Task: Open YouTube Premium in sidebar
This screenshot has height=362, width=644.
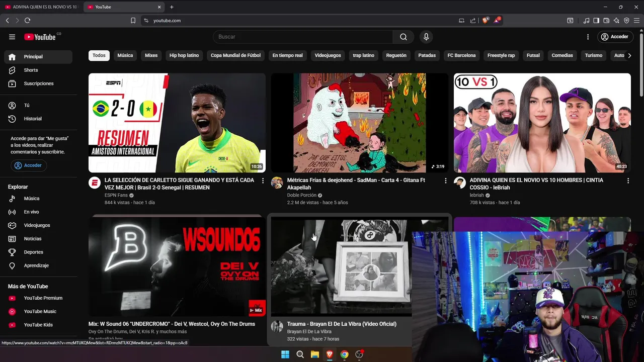Action: (38, 298)
